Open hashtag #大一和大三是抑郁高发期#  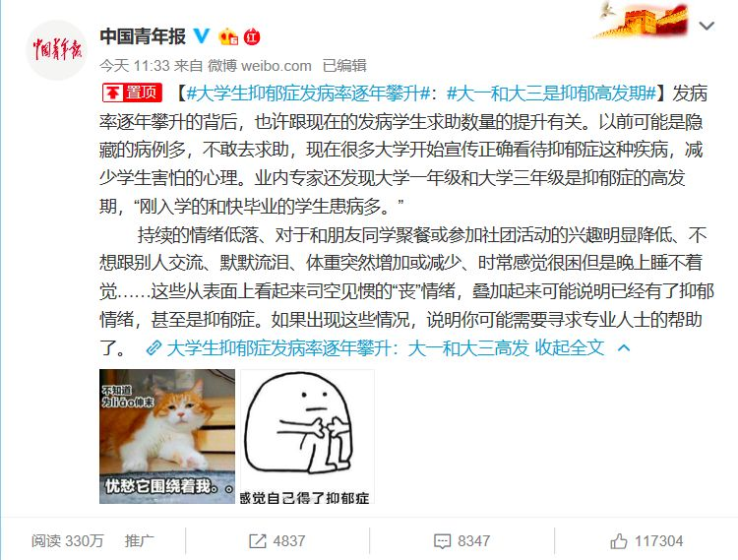click(x=551, y=93)
